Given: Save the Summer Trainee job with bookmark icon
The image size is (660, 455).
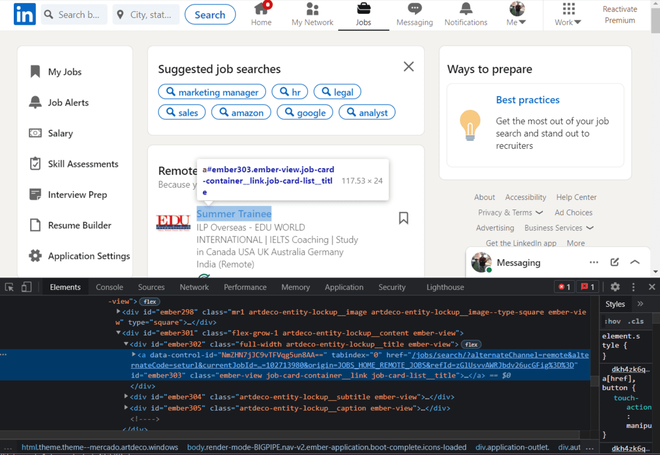Looking at the screenshot, I should click(403, 218).
